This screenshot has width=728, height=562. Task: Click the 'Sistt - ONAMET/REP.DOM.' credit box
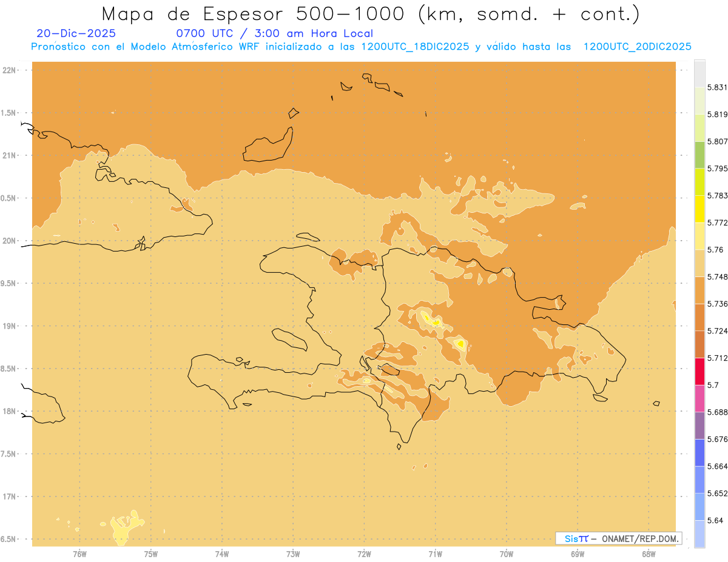(618, 538)
